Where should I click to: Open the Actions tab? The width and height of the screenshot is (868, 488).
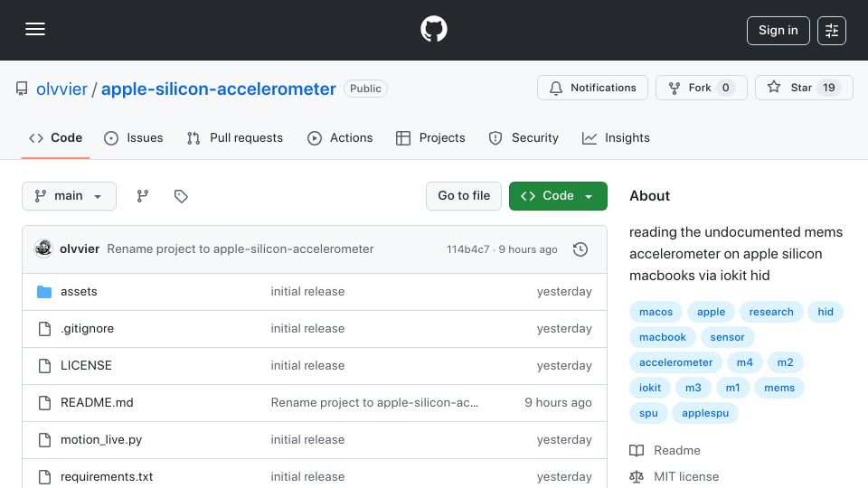(x=340, y=137)
